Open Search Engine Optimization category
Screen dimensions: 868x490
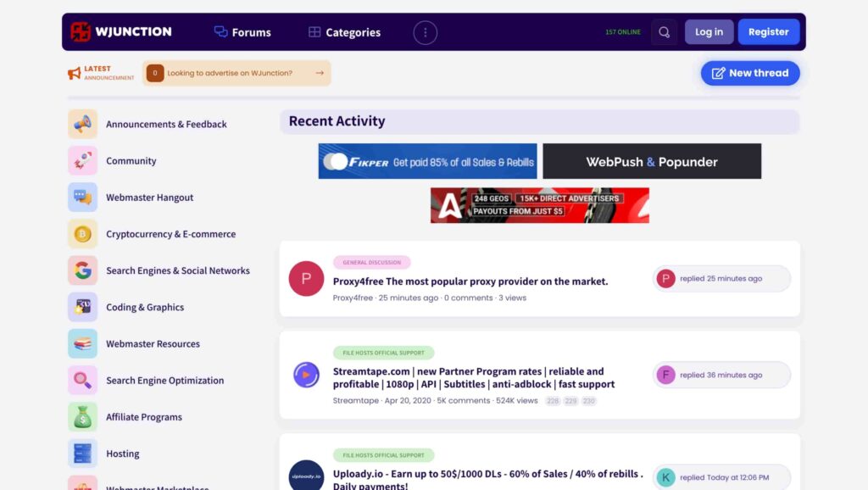click(x=165, y=380)
